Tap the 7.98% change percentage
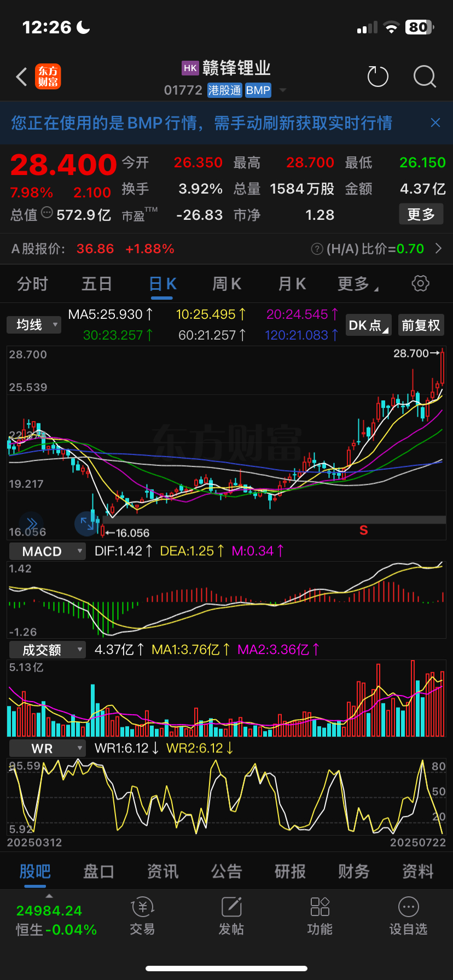Viewport: 453px width, 980px height. [x=32, y=192]
